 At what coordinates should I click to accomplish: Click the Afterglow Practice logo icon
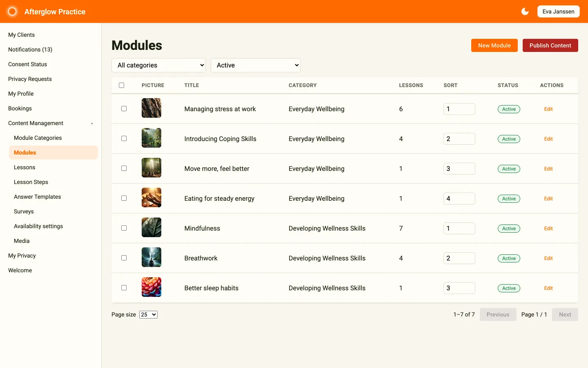13,11
